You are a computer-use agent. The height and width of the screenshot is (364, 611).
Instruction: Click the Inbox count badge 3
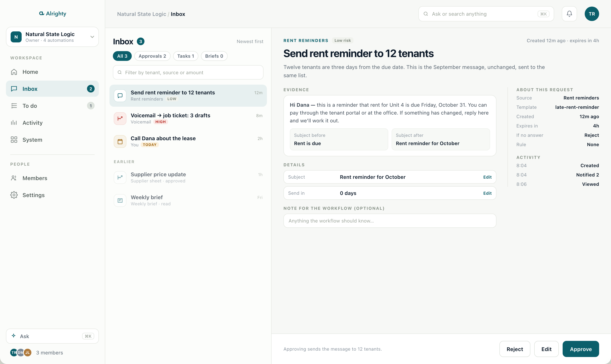click(140, 41)
